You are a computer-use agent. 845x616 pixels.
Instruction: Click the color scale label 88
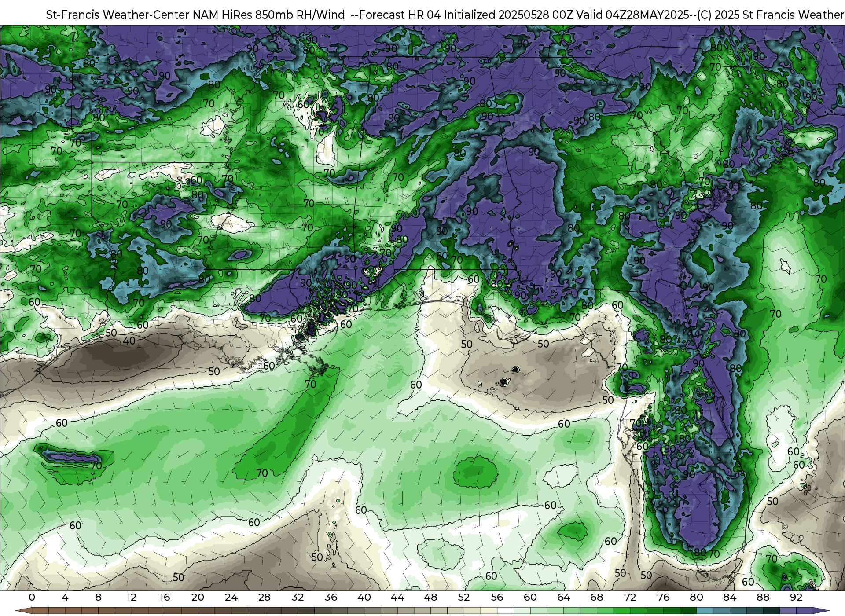763,598
